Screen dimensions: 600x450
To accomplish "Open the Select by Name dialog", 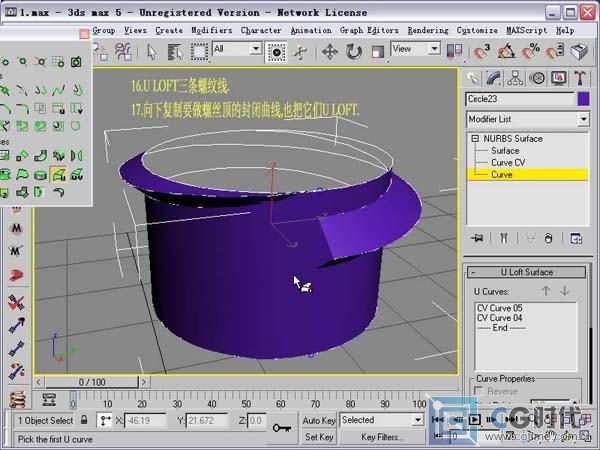I will pos(175,52).
